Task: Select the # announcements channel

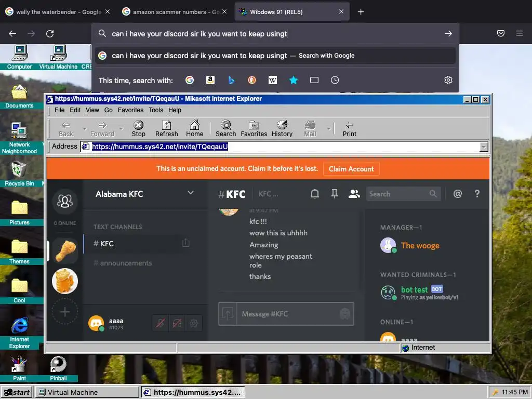Action: (137, 263)
